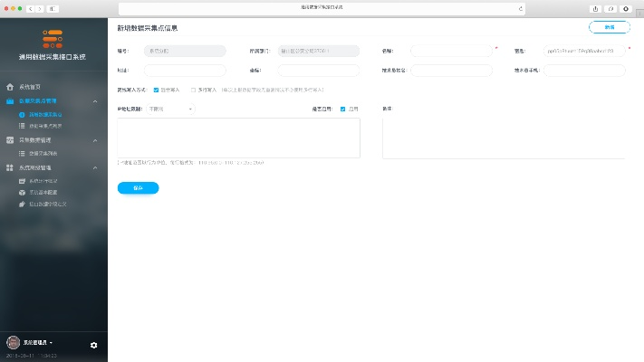Viewport: 644px width, 362px height.
Task: Collapse the 采集数据管理 sidebar section
Action: (x=95, y=140)
